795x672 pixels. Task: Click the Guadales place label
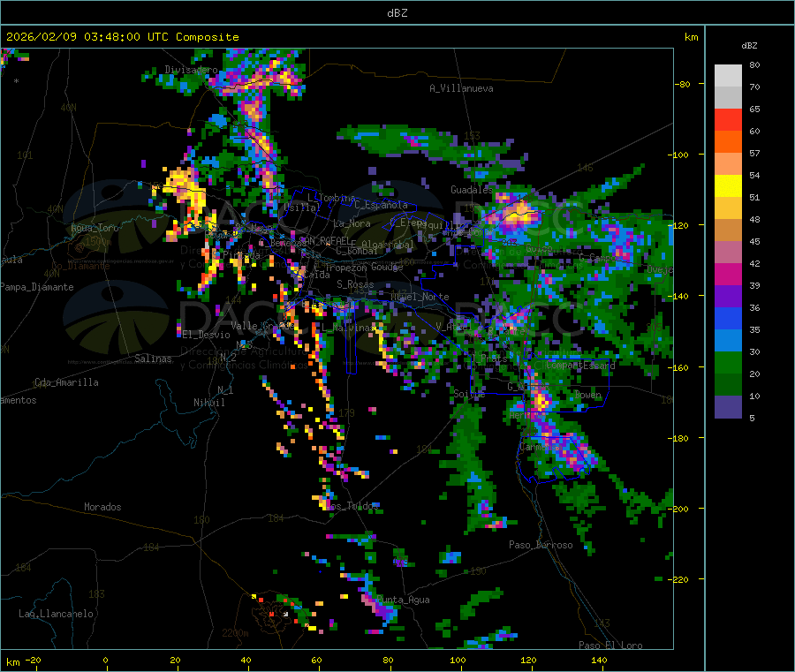[472, 190]
